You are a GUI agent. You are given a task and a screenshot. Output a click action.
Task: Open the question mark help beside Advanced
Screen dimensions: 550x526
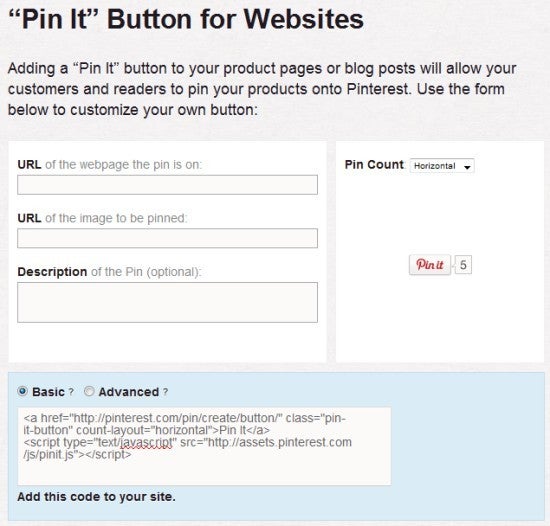coord(165,392)
